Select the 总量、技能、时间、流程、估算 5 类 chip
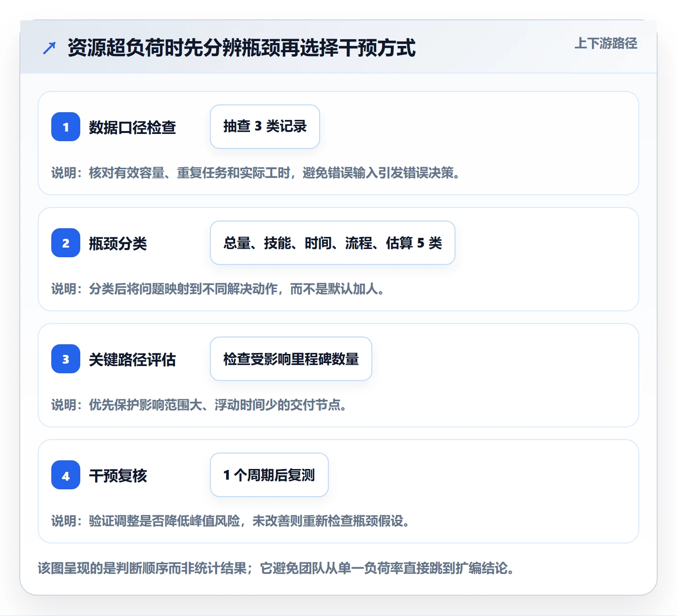 (333, 243)
